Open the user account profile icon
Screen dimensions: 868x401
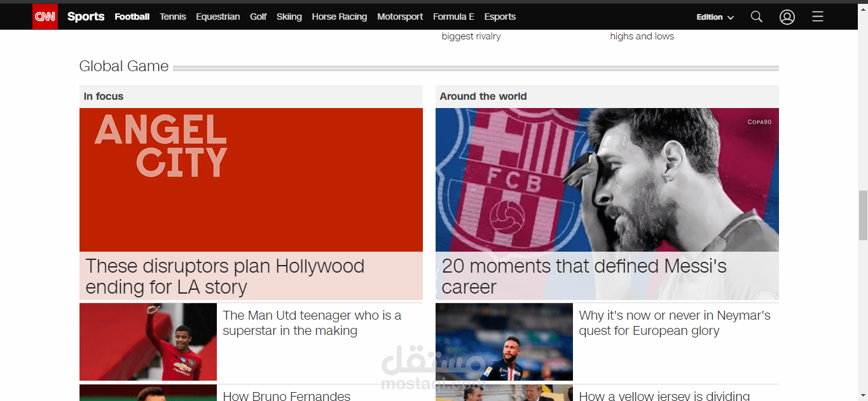pos(787,17)
